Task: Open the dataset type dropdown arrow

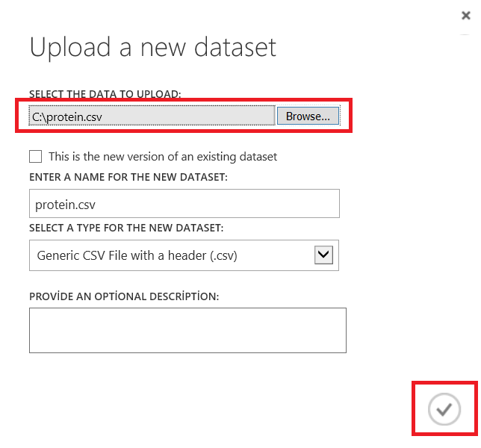Action: pos(323,255)
